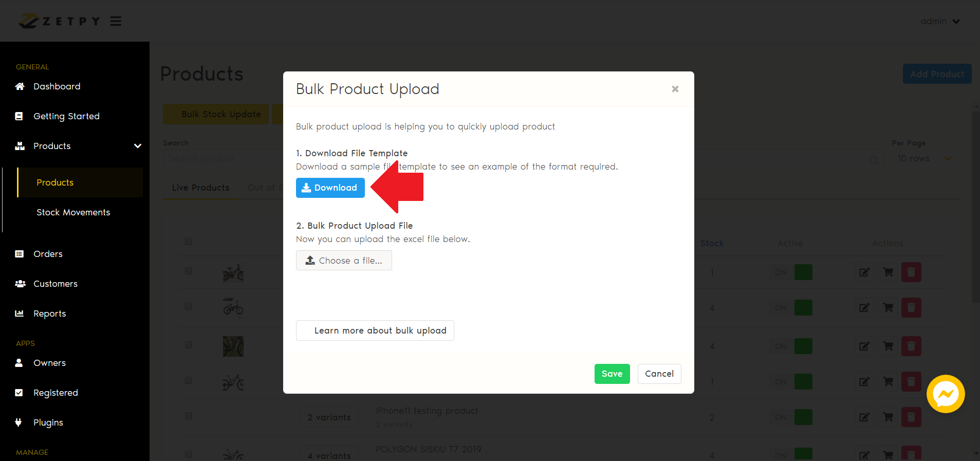Image resolution: width=980 pixels, height=461 pixels.
Task: Click the cart icon in the second product row
Action: (888, 308)
